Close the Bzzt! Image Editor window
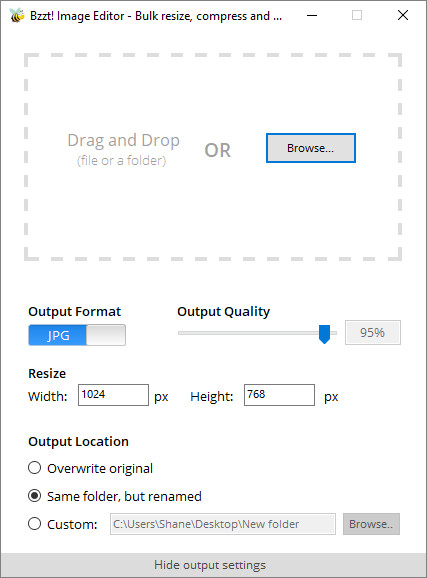The width and height of the screenshot is (427, 578). pos(403,15)
